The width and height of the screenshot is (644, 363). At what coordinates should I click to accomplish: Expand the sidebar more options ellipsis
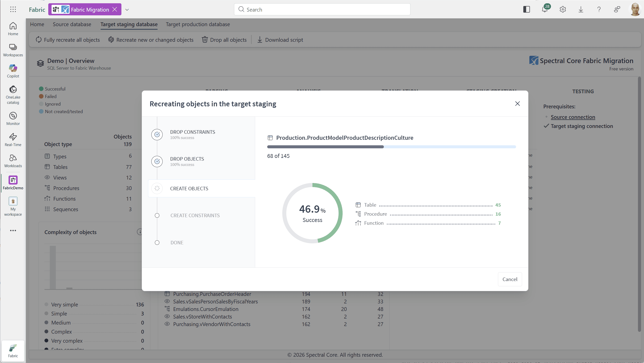click(13, 230)
